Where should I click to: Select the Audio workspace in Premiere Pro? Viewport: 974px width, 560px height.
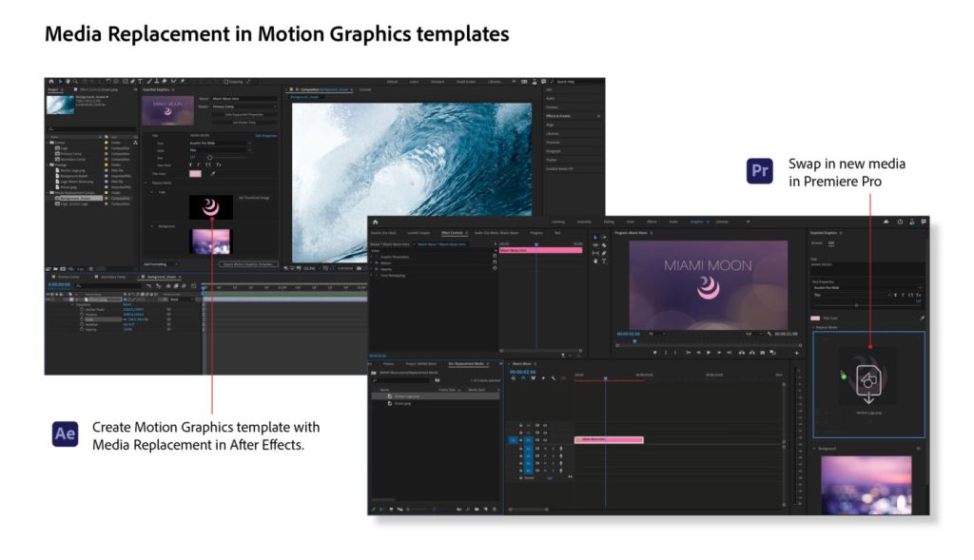click(675, 222)
